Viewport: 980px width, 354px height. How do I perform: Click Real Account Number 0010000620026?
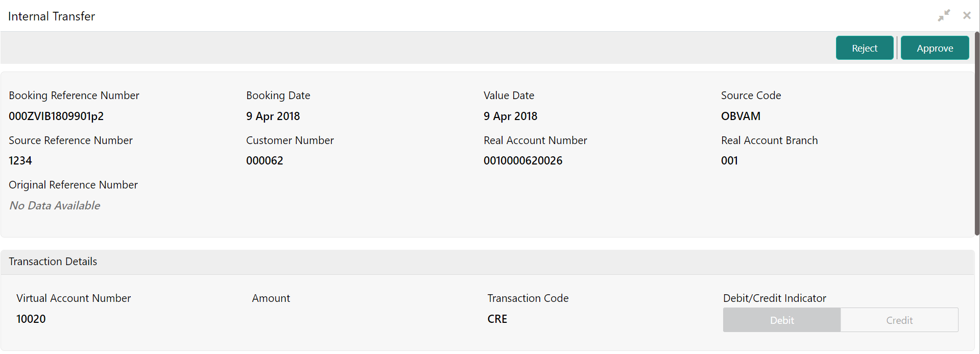(523, 161)
